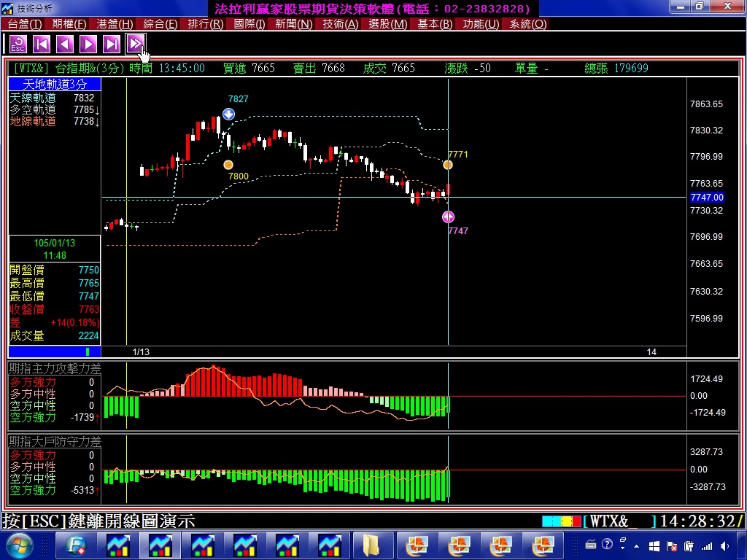
Task: Click the 總張 179699 value
Action: pos(616,68)
